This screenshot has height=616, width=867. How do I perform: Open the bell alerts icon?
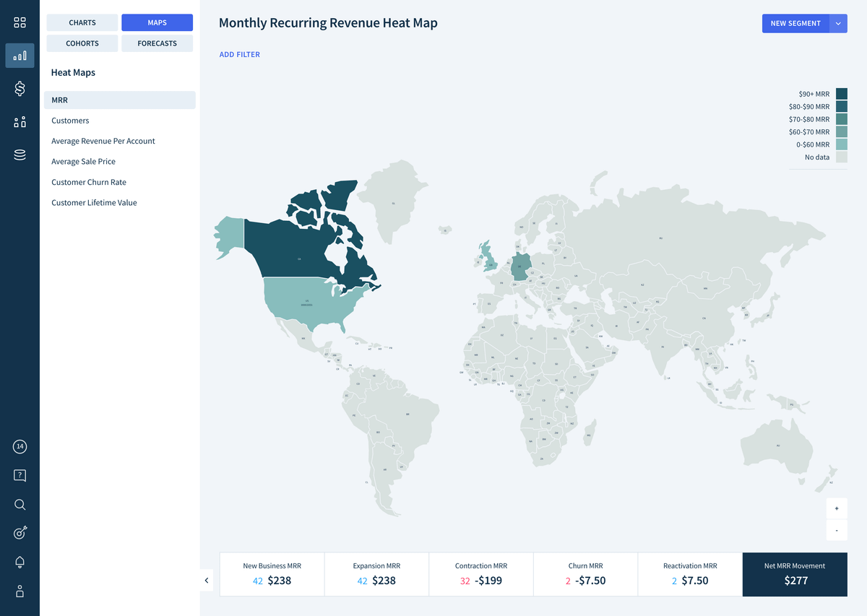(20, 562)
